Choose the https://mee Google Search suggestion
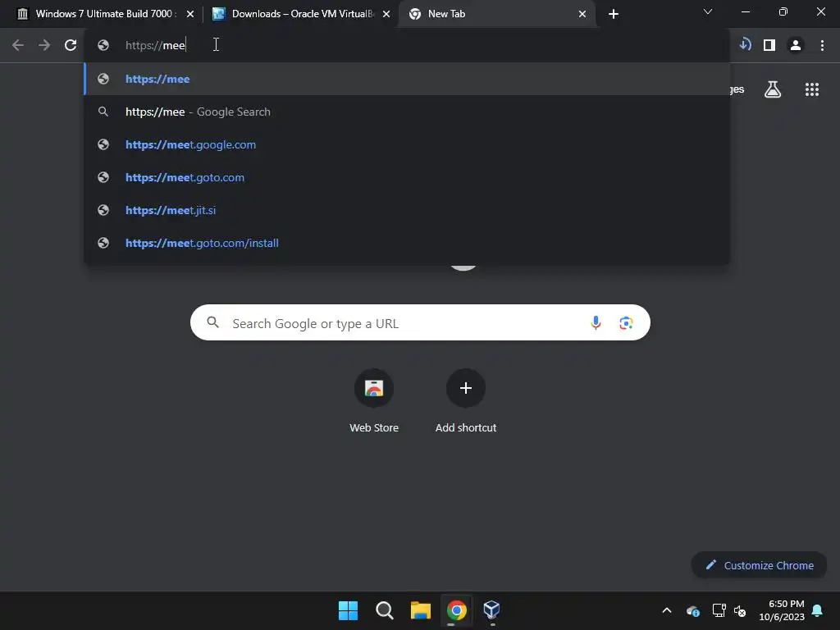The width and height of the screenshot is (840, 630). (407, 112)
